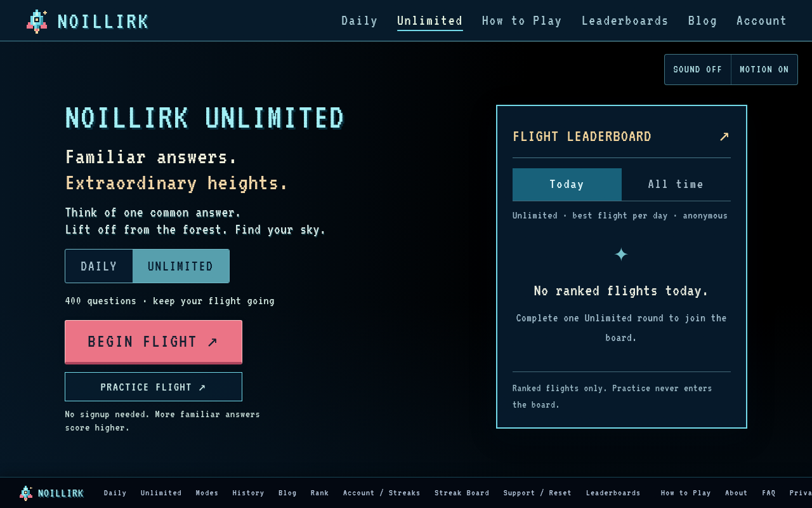Screen dimensions: 812x508
Task: Click the rocket logo icon in header
Action: click(37, 21)
